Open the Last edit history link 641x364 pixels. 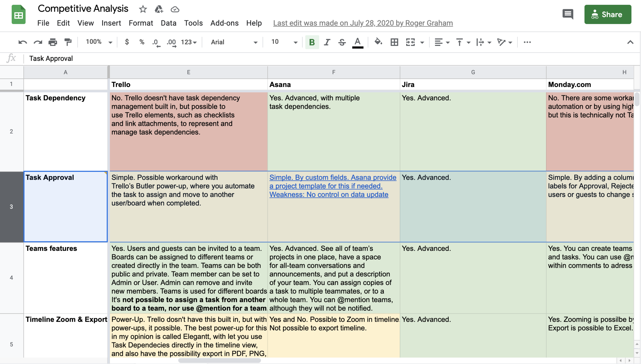(x=363, y=23)
